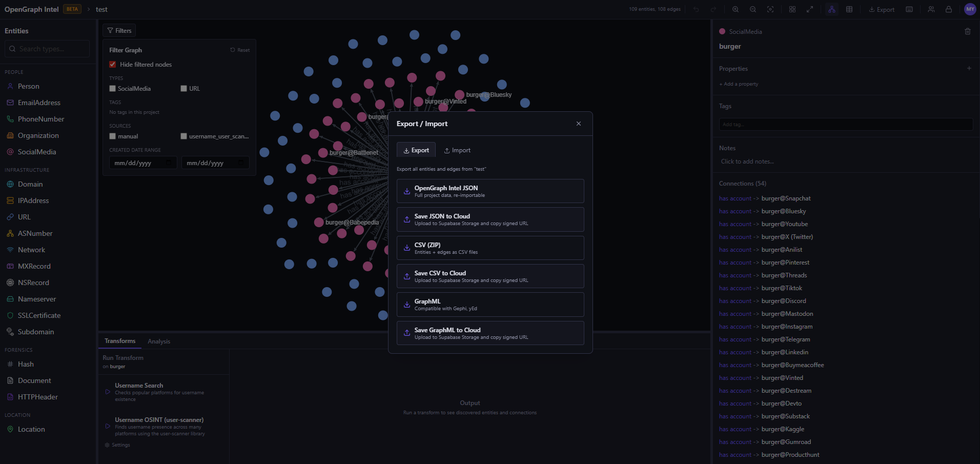Open the burger@Linkedin connection
Viewport: 980px width, 464px height.
coord(785,352)
